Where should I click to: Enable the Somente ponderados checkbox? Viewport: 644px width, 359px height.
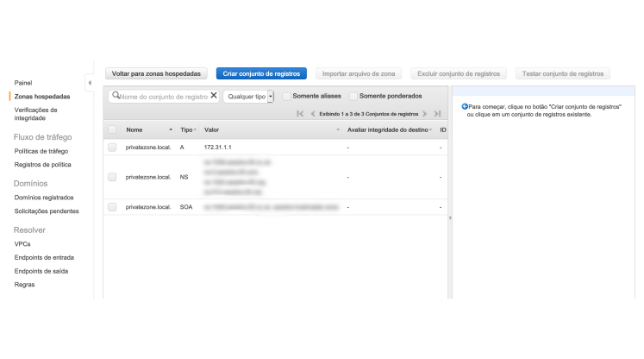[x=353, y=96]
